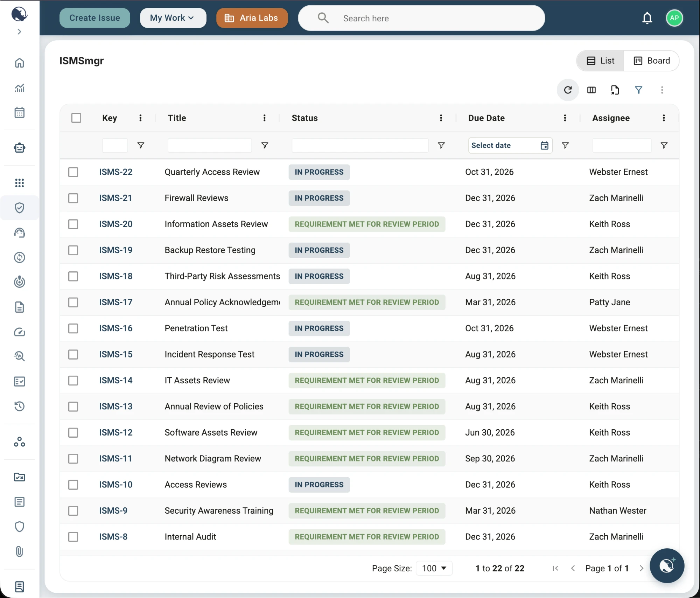This screenshot has height=598, width=700.
Task: Open the Key column menu dots
Action: [140, 118]
